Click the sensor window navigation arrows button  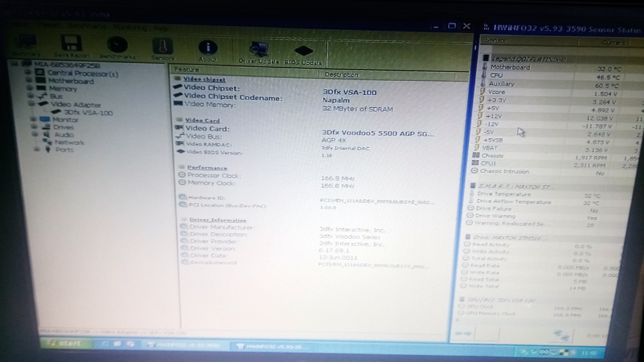(463, 333)
